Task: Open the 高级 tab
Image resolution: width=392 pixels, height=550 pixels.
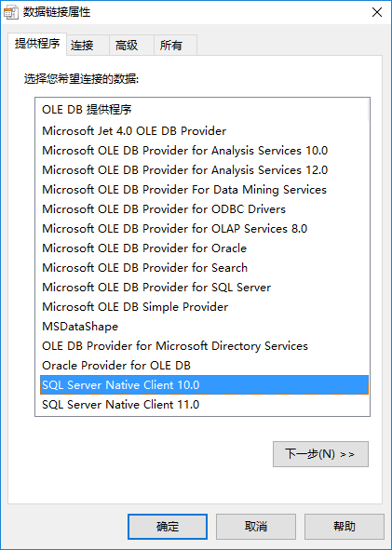Action: click(x=131, y=45)
